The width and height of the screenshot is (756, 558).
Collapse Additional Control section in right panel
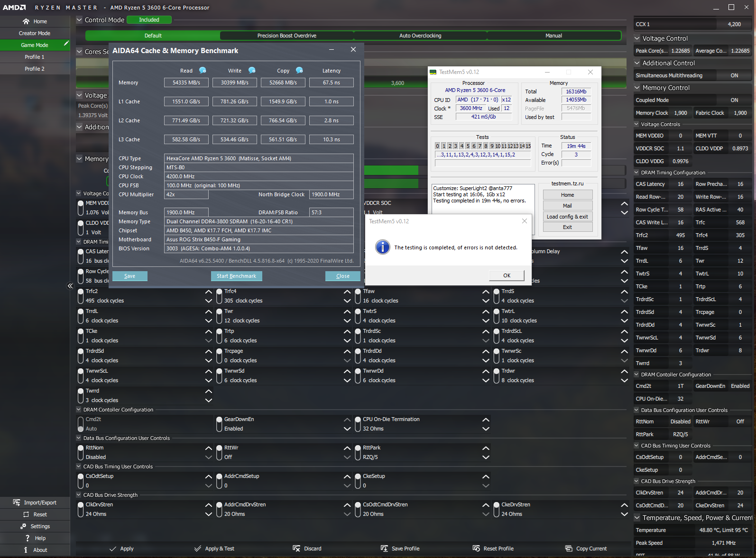[637, 63]
